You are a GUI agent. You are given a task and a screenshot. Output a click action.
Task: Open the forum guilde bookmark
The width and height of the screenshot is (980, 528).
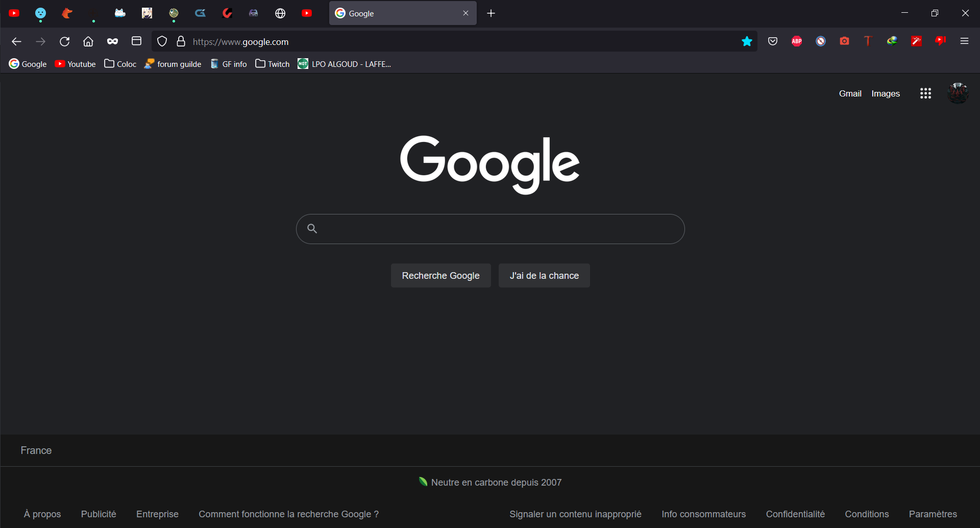coord(173,64)
